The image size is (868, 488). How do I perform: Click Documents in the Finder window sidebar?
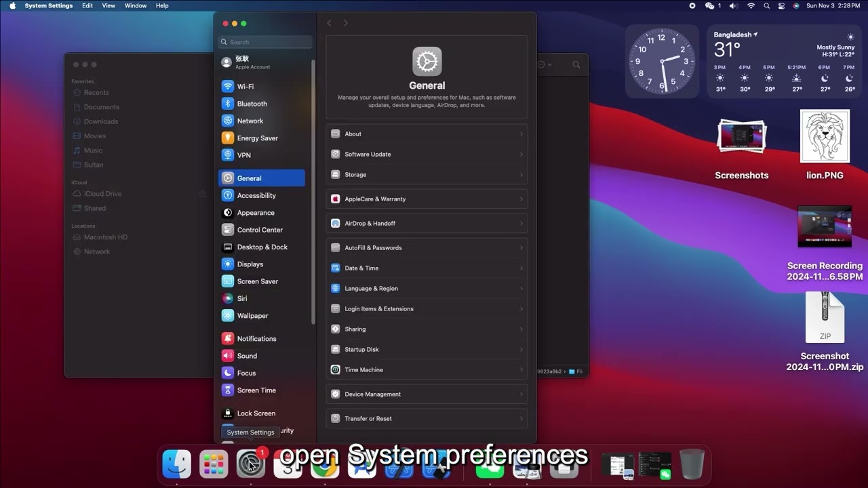(x=102, y=107)
